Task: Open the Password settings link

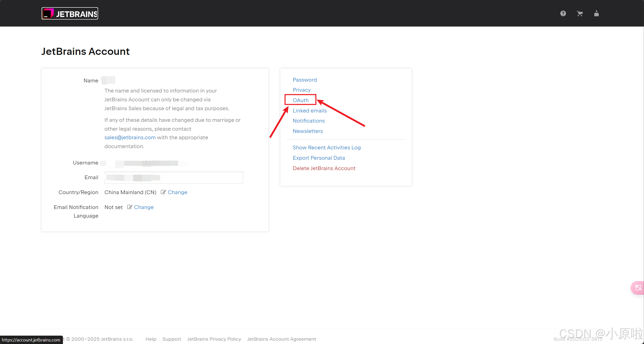Action: 305,80
